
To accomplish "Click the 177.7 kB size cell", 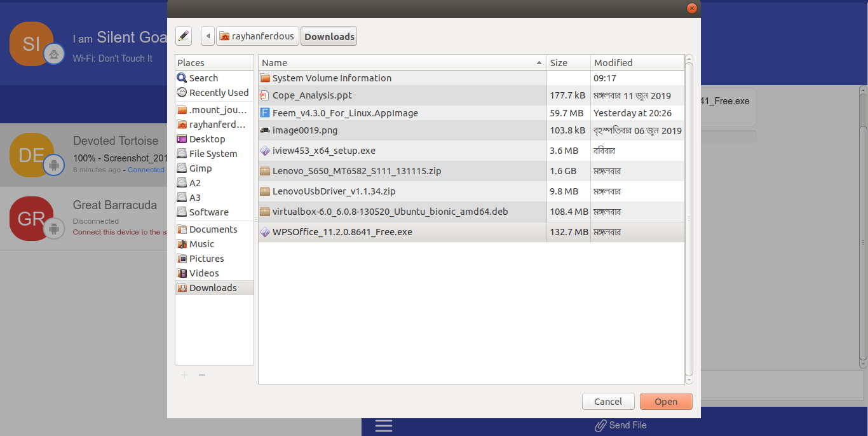I will 569,95.
